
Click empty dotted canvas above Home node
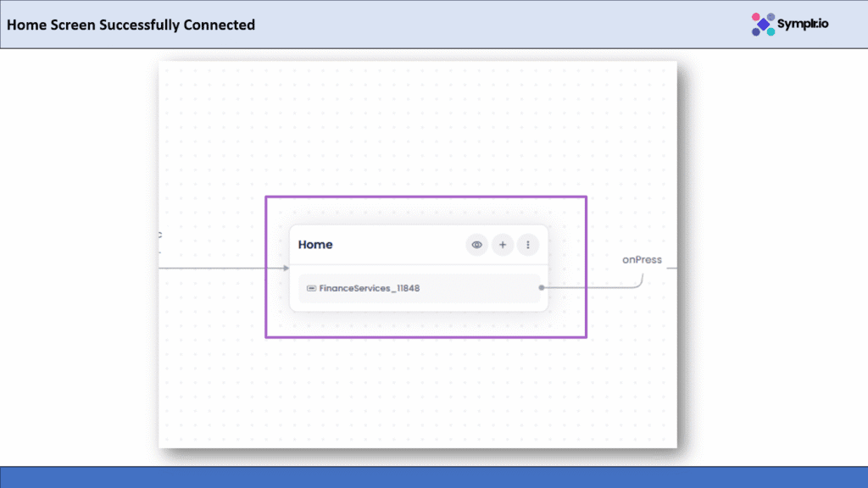415,127
